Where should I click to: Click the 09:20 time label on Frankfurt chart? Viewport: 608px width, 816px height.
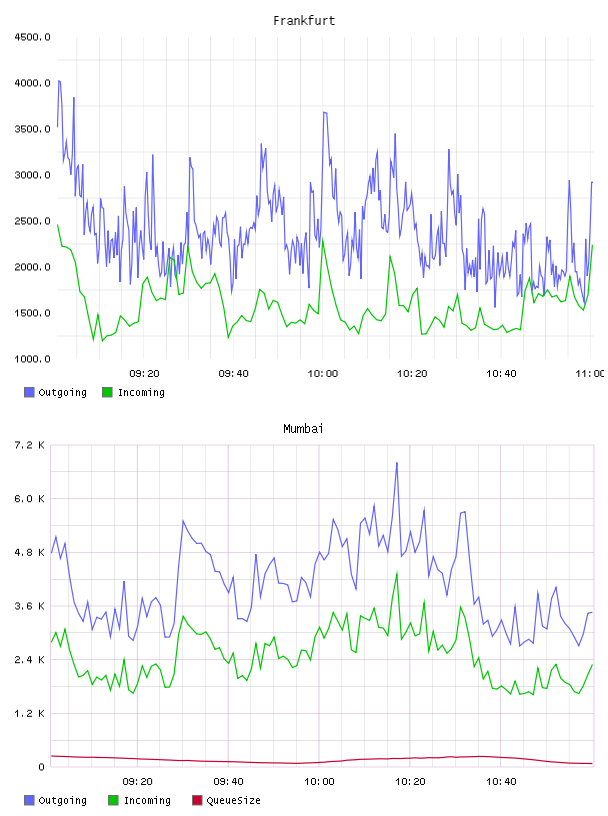pyautogui.click(x=144, y=374)
